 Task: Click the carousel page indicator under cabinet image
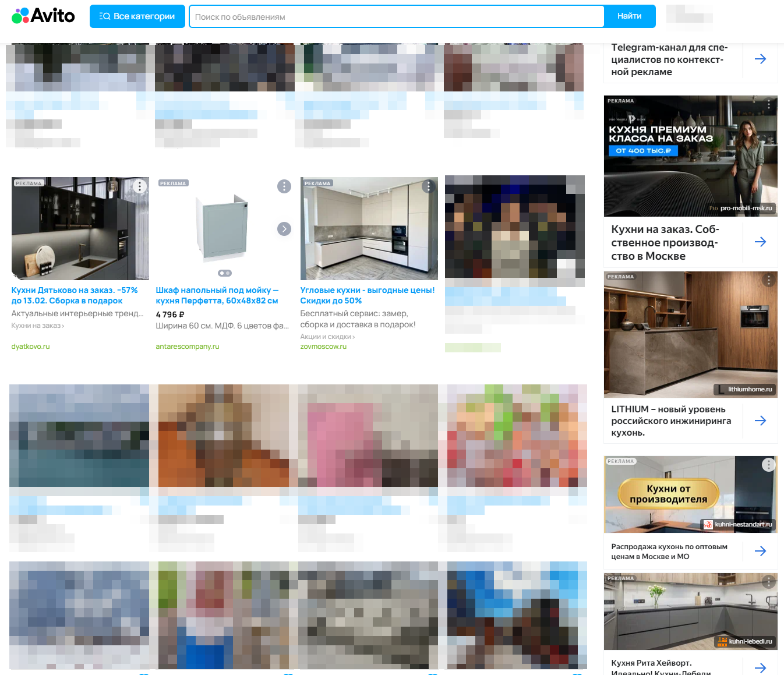point(224,273)
